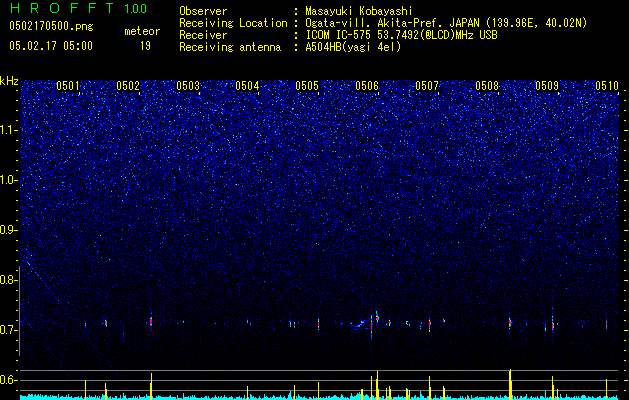
Task: Click the 0509 time marker
Action: 547,86
